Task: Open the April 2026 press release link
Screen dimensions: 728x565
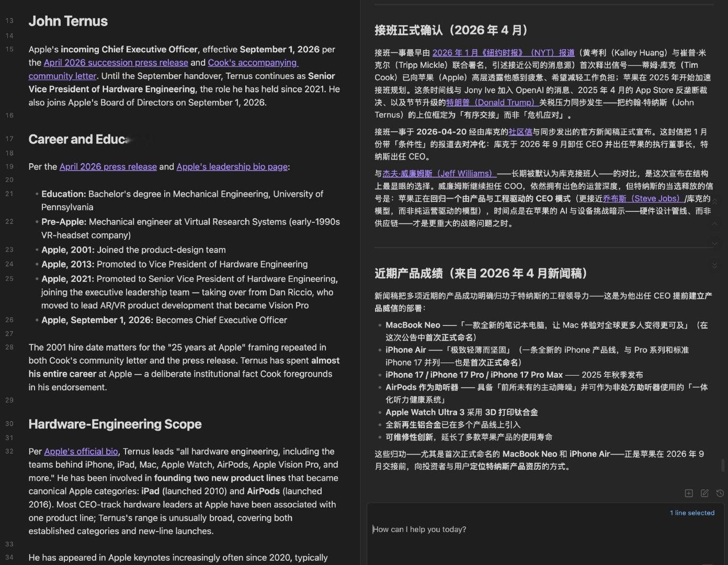Action: click(x=108, y=166)
